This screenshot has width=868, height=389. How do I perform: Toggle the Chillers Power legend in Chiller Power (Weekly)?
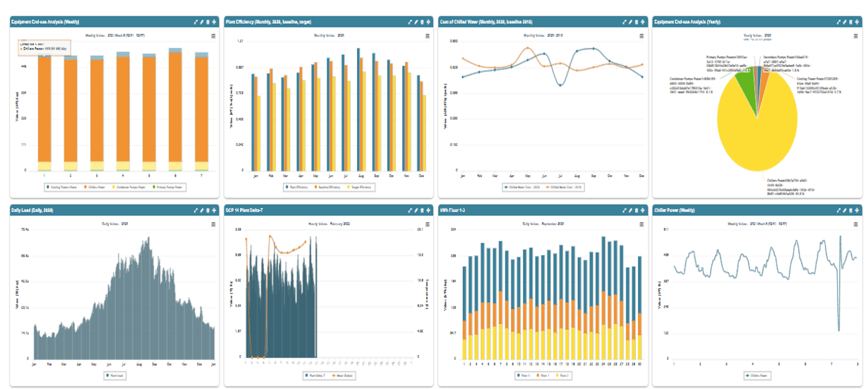754,375
